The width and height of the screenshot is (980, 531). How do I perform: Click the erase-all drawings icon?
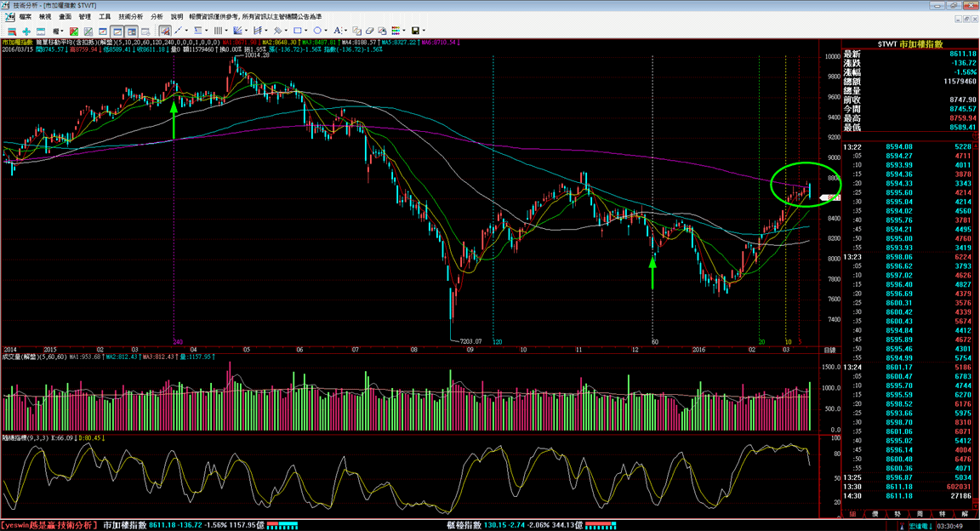coord(382,31)
